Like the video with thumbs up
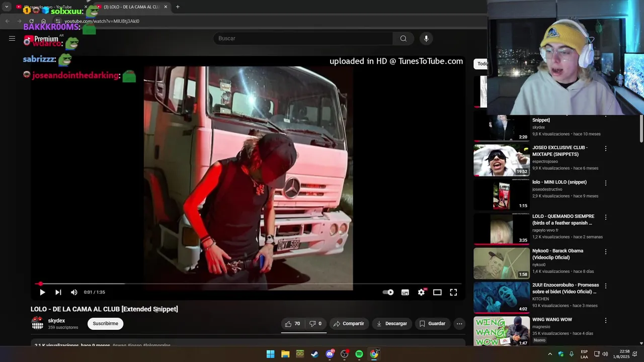This screenshot has height=362, width=644. [292, 324]
